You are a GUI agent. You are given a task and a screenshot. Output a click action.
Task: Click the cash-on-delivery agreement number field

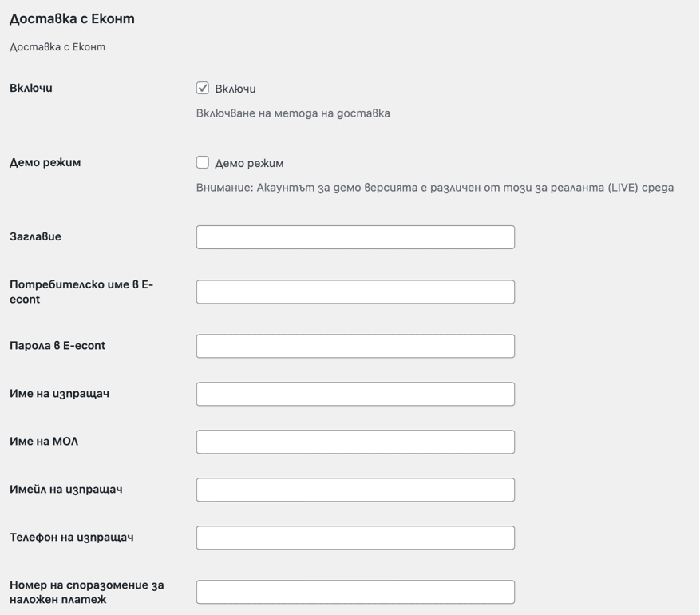point(355,592)
